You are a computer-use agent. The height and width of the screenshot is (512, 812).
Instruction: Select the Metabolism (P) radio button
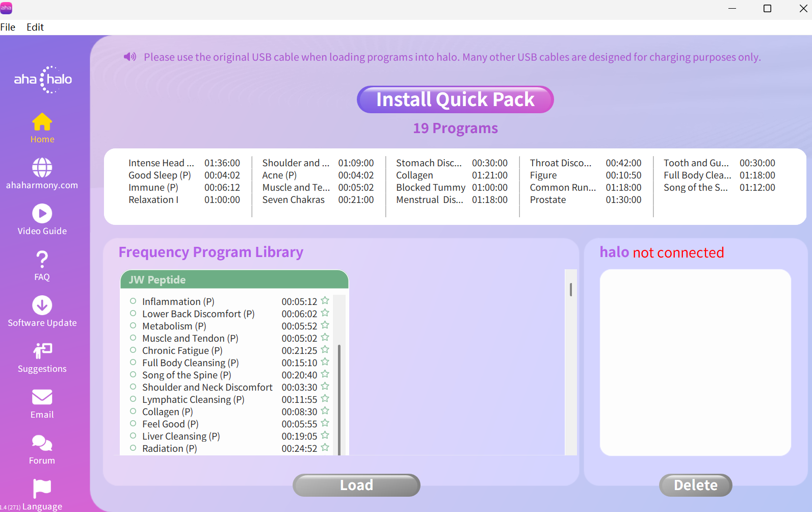(133, 325)
